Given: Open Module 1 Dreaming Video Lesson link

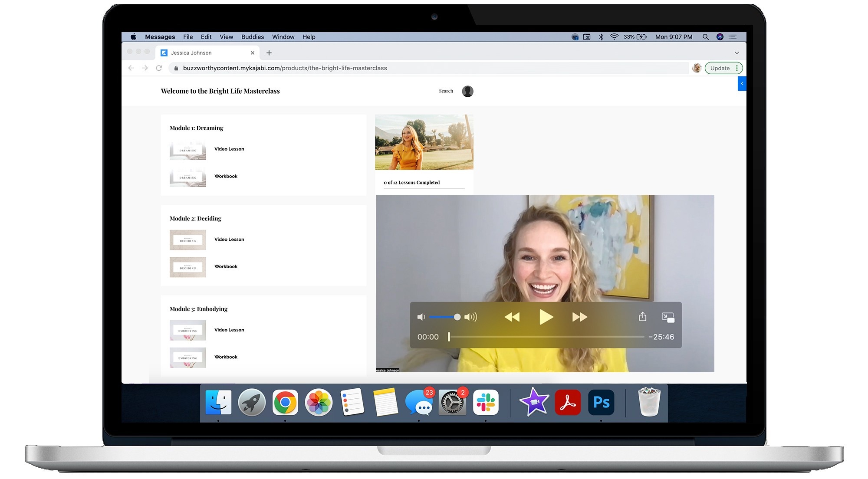Looking at the screenshot, I should (229, 149).
